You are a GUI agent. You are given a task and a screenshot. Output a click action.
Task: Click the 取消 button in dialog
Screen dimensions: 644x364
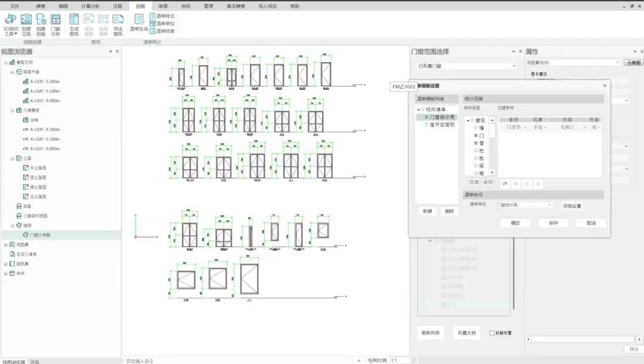pos(591,223)
